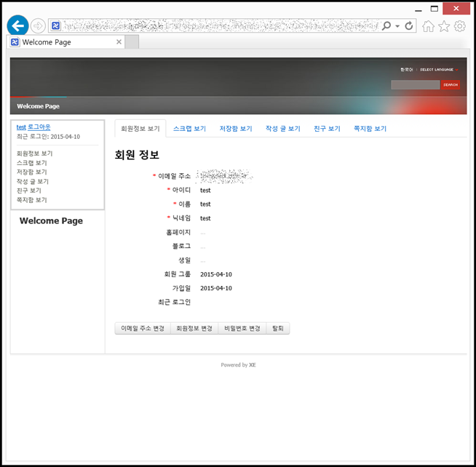Viewport: 476px width, 467px height.
Task: Click the 탈퇴 withdraw button
Action: coord(278,328)
